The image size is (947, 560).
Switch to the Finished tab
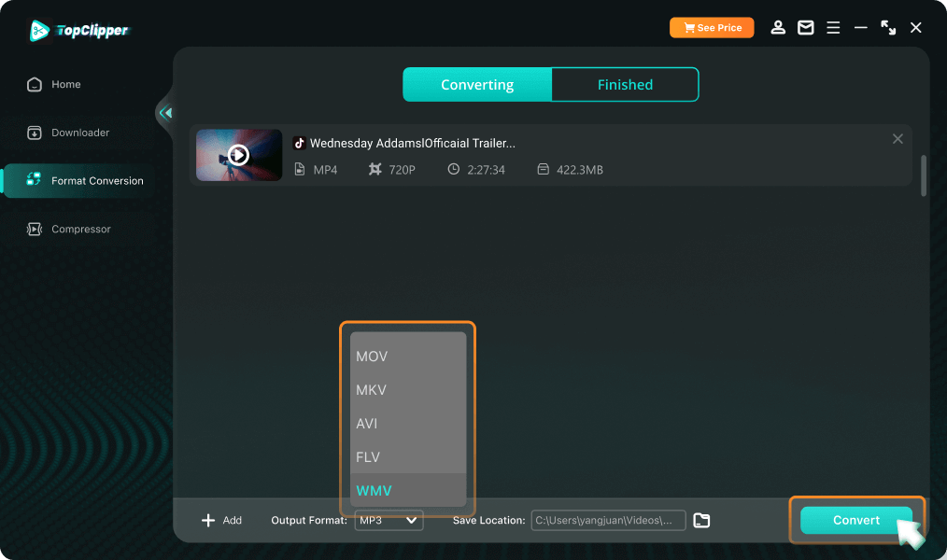(x=625, y=85)
